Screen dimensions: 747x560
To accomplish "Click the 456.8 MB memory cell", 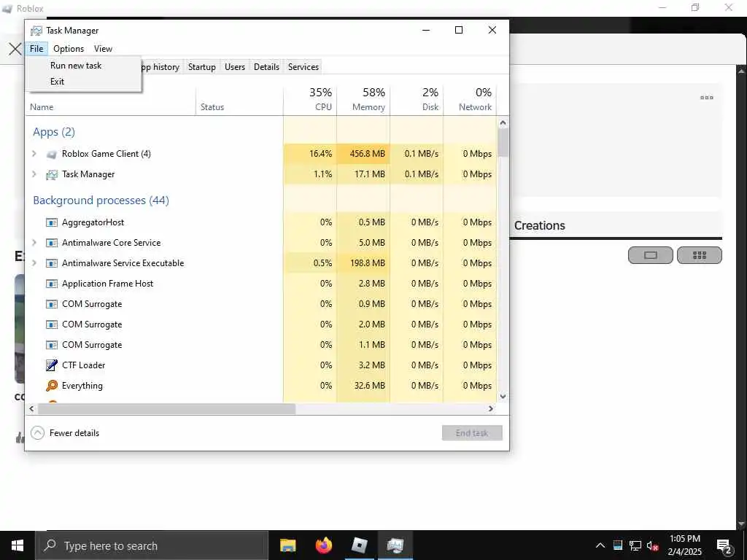I will (363, 154).
